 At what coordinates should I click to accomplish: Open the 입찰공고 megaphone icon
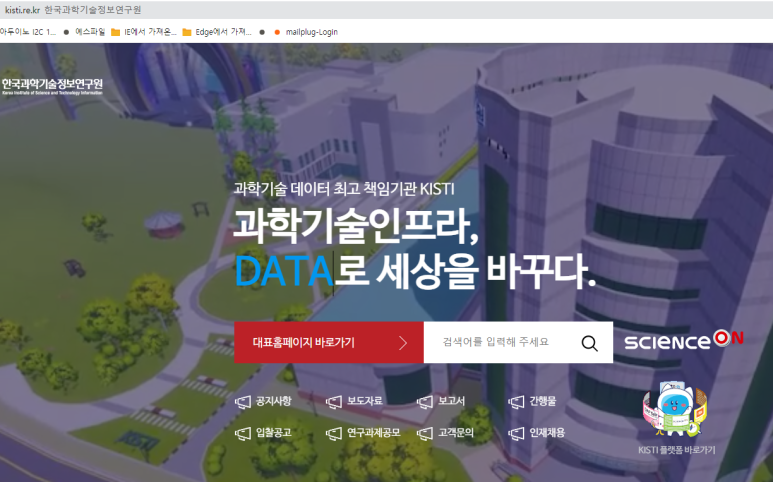tap(243, 434)
